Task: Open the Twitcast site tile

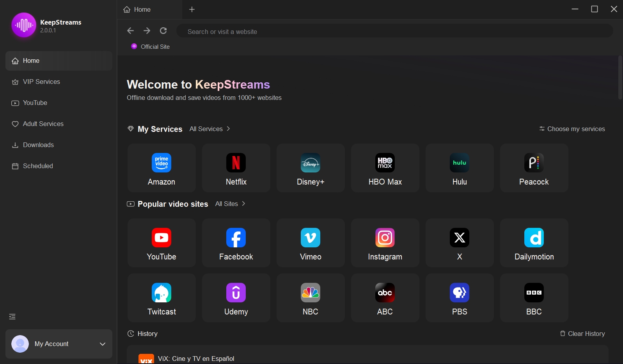Action: pos(162,298)
